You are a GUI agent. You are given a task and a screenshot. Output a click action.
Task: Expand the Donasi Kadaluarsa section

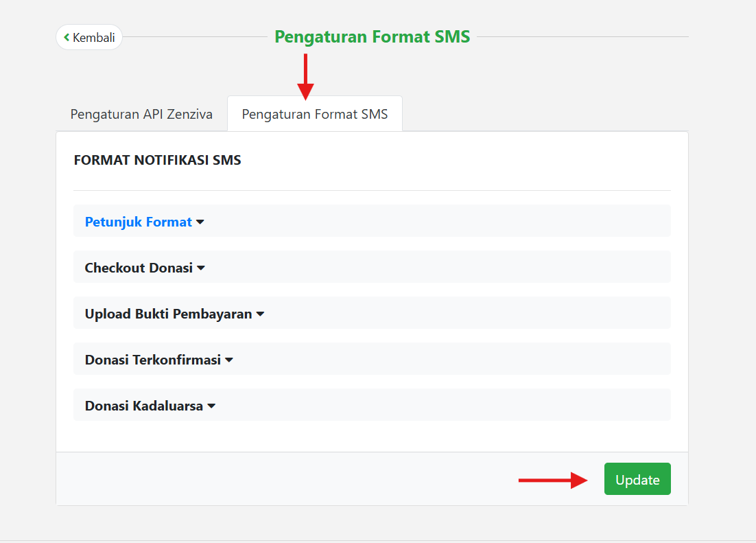[144, 406]
